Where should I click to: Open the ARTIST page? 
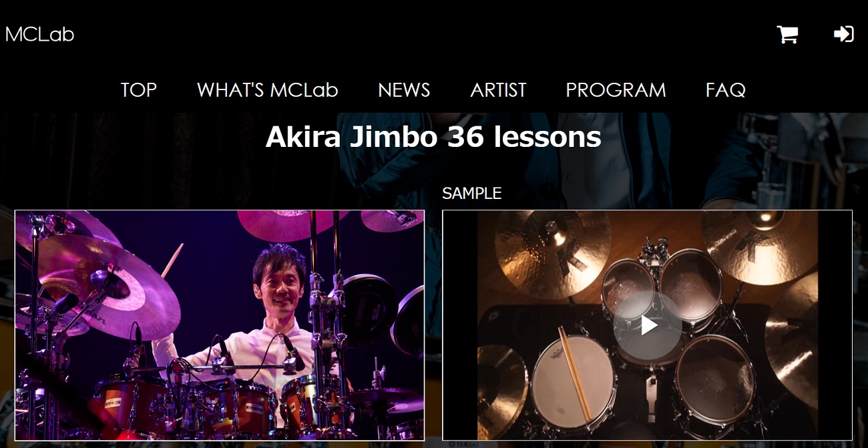(498, 90)
